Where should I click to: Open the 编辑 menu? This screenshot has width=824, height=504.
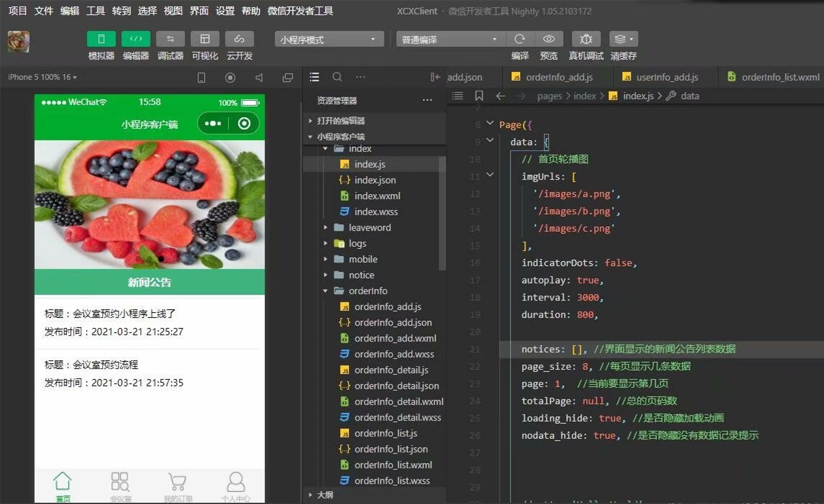(69, 11)
